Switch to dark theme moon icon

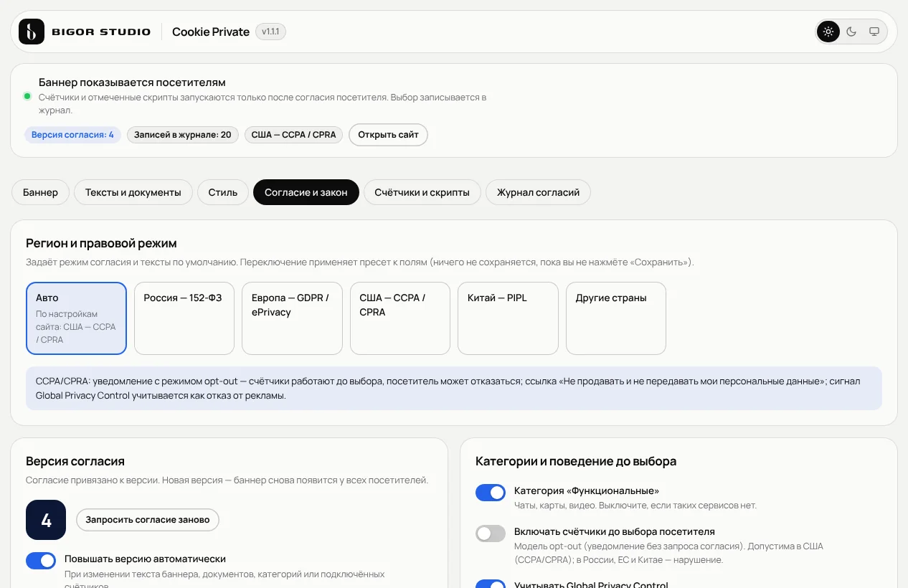coord(851,32)
